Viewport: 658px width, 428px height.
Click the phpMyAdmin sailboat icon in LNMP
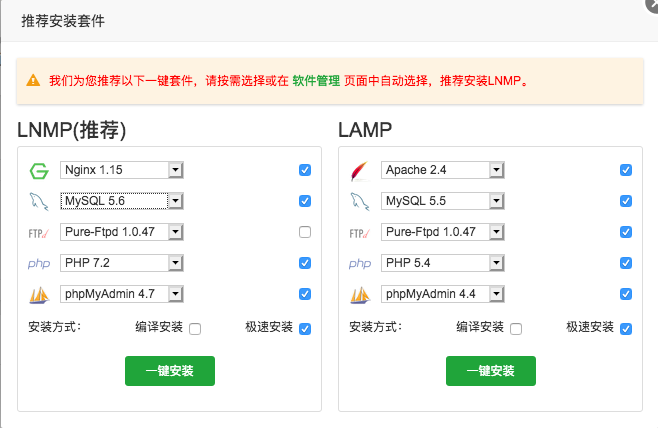pyautogui.click(x=39, y=295)
